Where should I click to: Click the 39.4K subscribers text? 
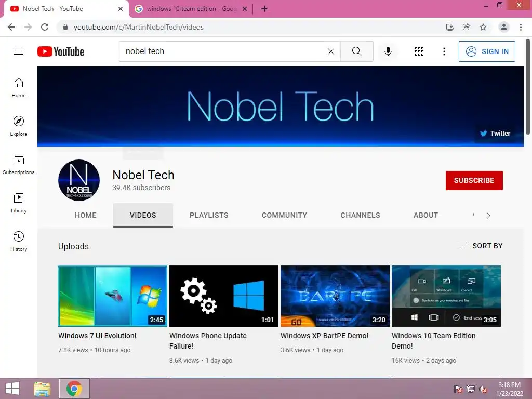pyautogui.click(x=141, y=188)
